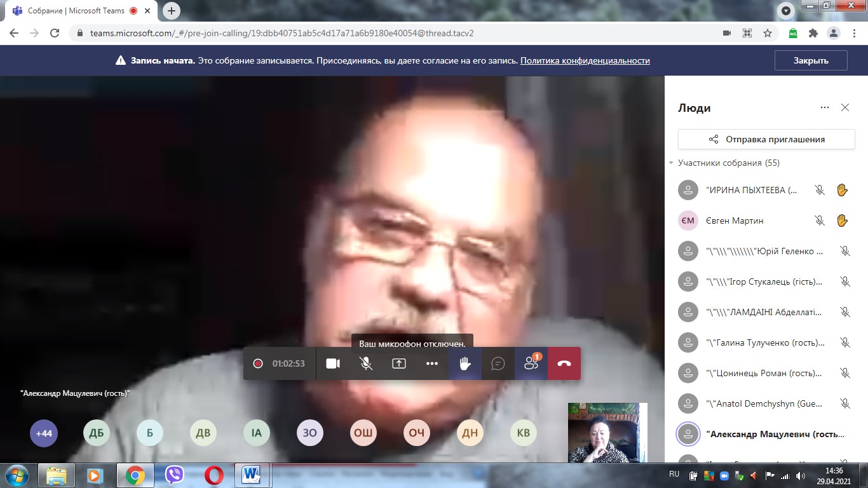Go back to the previous page
Image resolution: width=868 pixels, height=488 pixels.
(x=14, y=33)
